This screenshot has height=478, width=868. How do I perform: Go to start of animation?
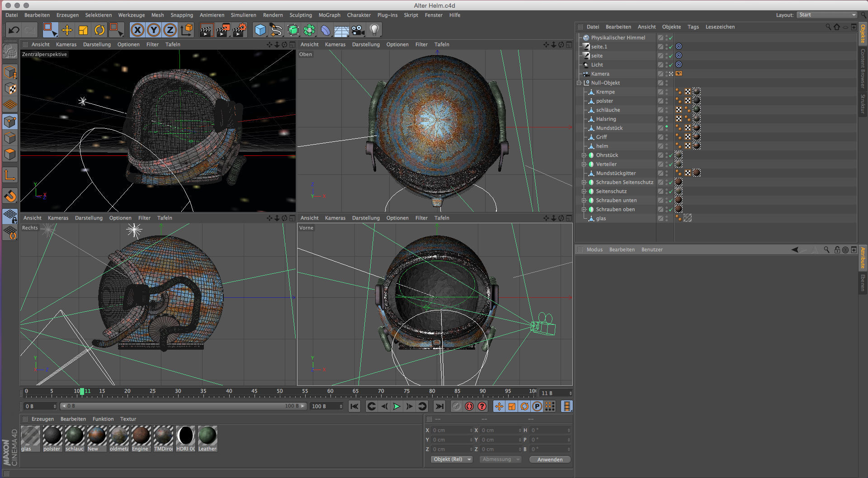(354, 406)
